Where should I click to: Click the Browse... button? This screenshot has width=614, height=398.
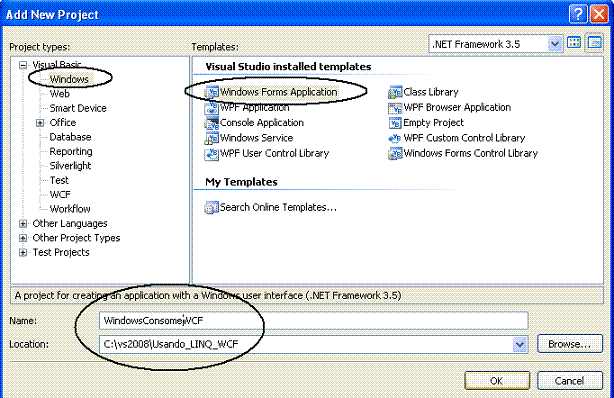(x=570, y=344)
